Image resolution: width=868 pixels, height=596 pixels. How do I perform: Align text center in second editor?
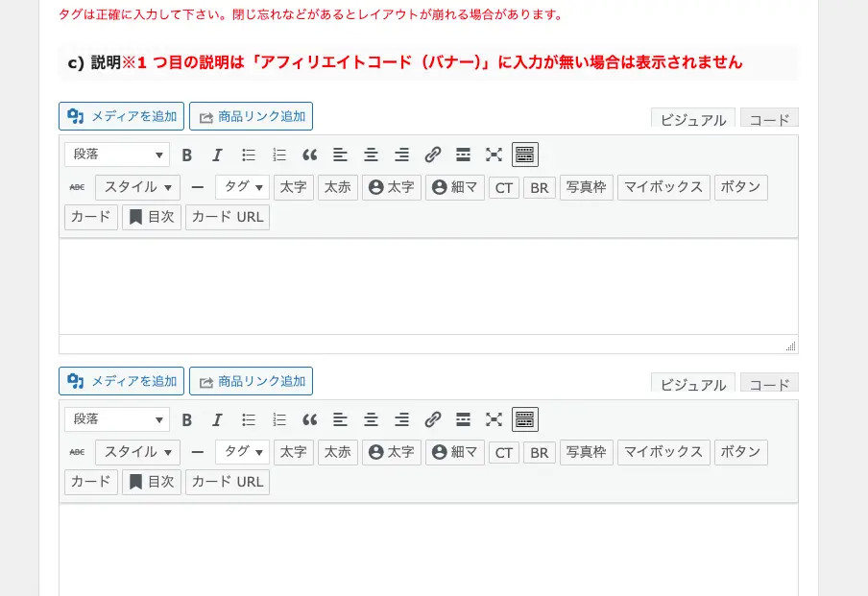(371, 419)
